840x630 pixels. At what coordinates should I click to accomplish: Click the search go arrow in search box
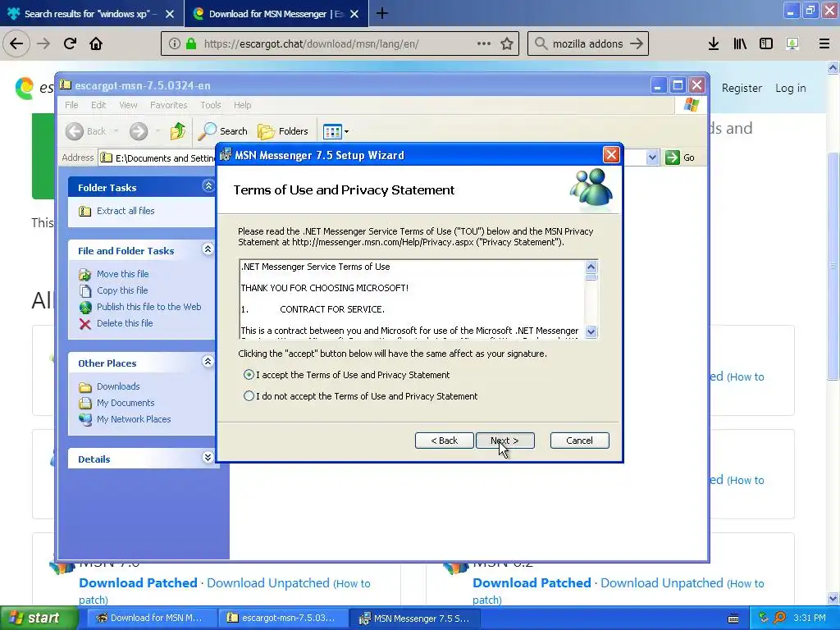coord(637,44)
